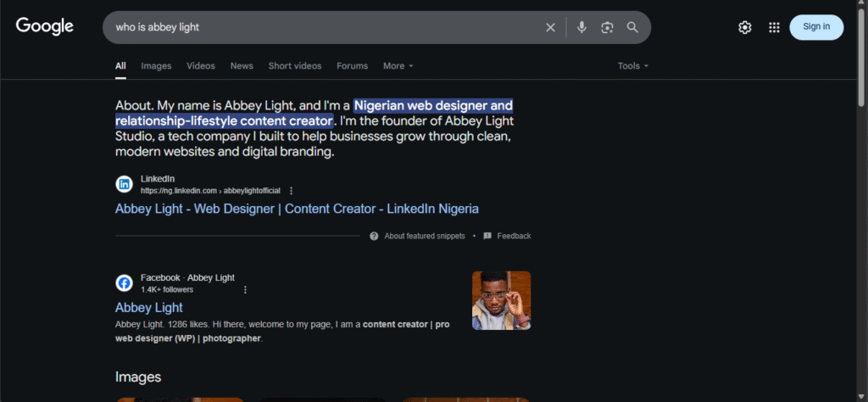Open the Abbey Light Facebook link
Viewport: 868px width, 402px height.
[149, 307]
